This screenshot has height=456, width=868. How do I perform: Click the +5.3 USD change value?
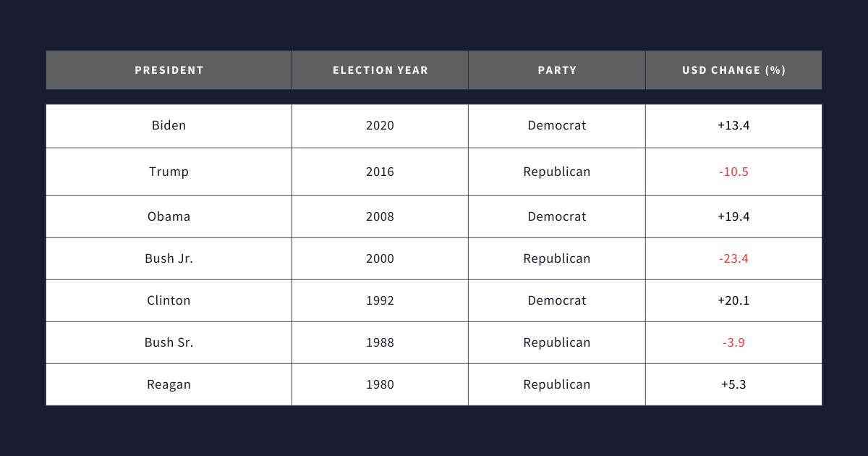pos(733,384)
